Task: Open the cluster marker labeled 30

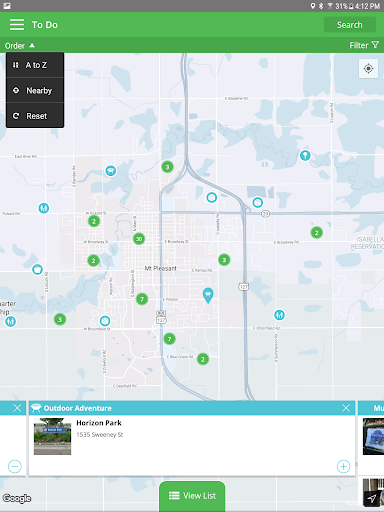Action: tap(139, 239)
